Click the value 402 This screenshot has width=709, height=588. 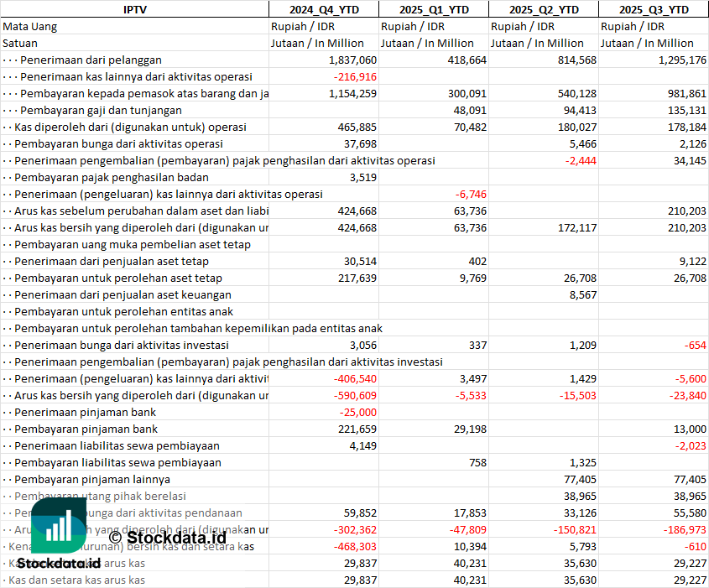[x=477, y=261]
